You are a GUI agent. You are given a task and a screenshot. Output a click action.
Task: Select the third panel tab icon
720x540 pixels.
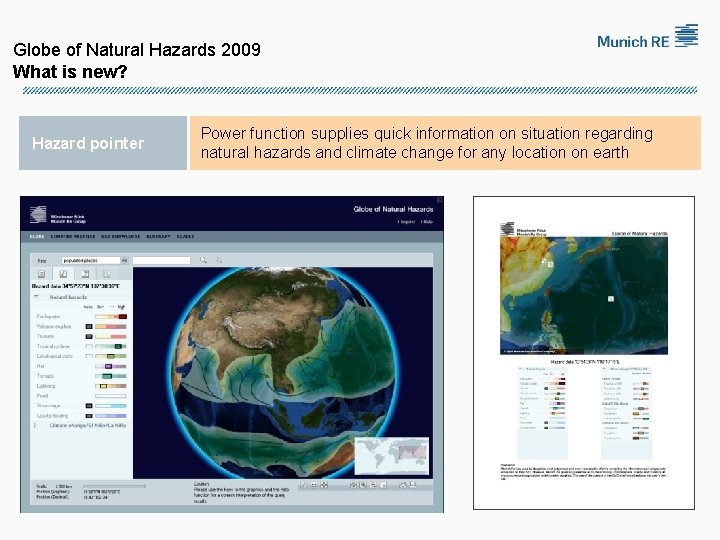click(x=85, y=274)
